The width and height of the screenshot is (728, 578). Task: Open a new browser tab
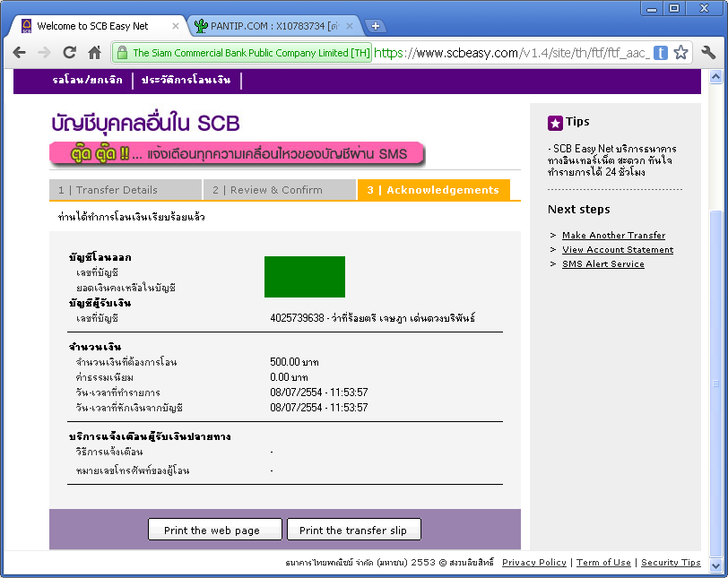tap(376, 26)
